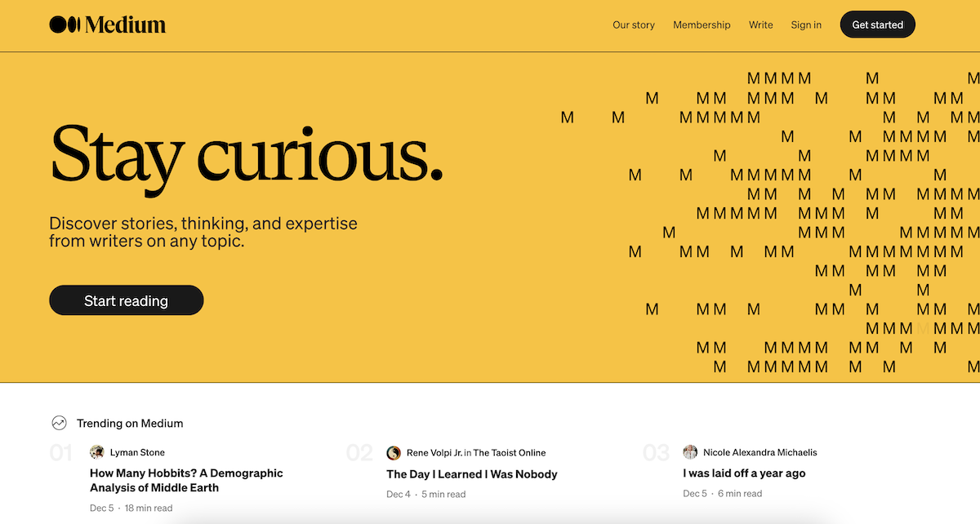Click author name Nicole Alexandra Michaelis
The width and height of the screenshot is (980, 524).
tap(759, 451)
